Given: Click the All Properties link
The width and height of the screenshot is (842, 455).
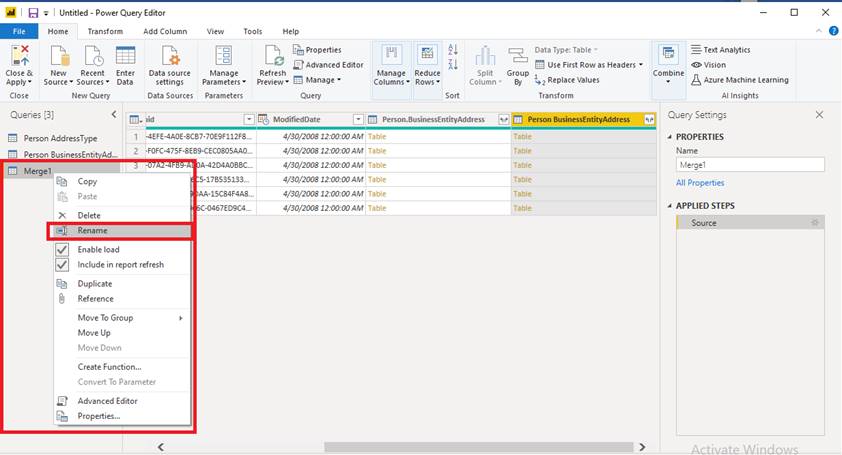Looking at the screenshot, I should tap(700, 183).
